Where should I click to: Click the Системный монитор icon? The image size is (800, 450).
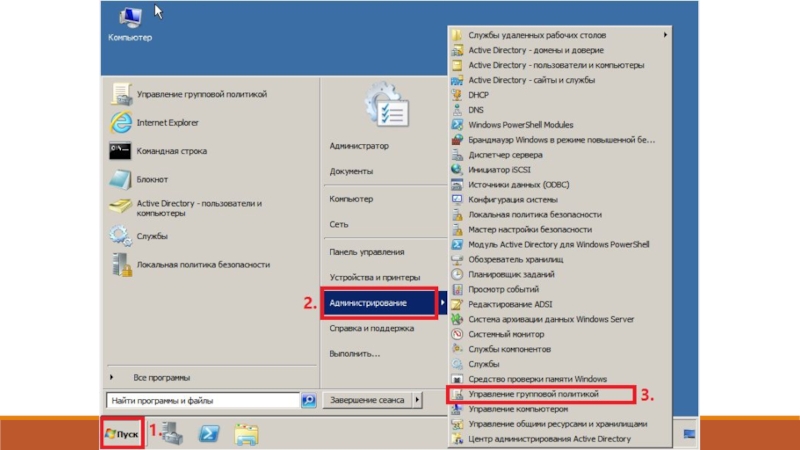[x=457, y=334]
